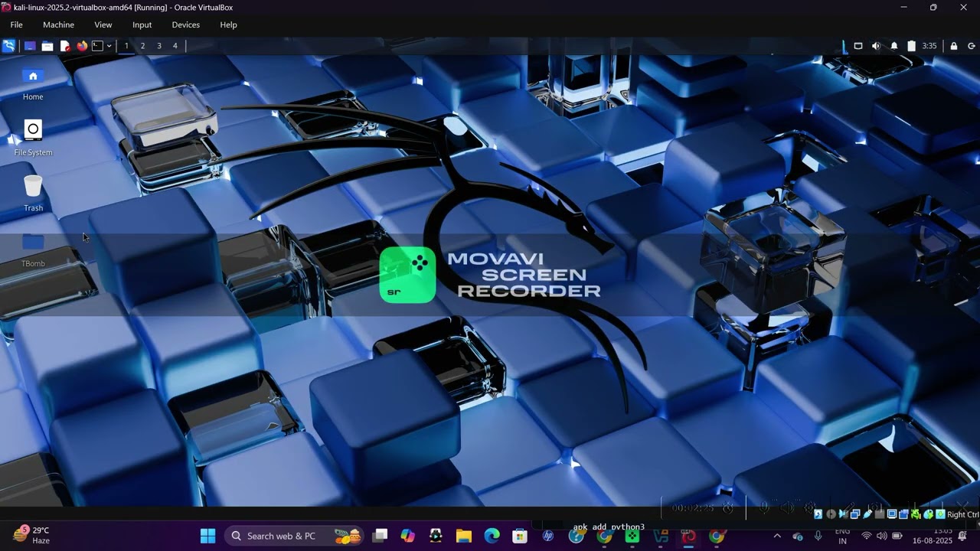Select the TBomb folder on desktop
Viewport: 980px width, 551px height.
point(33,250)
